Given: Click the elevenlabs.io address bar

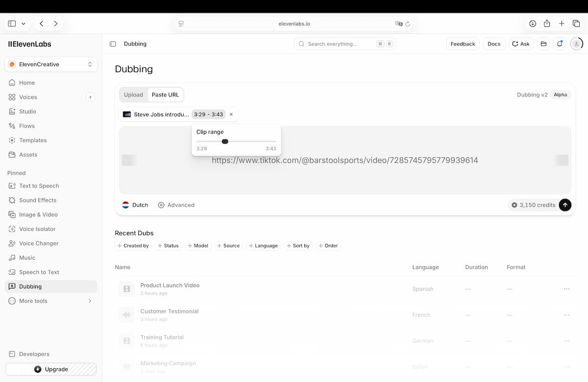Looking at the screenshot, I should point(294,24).
